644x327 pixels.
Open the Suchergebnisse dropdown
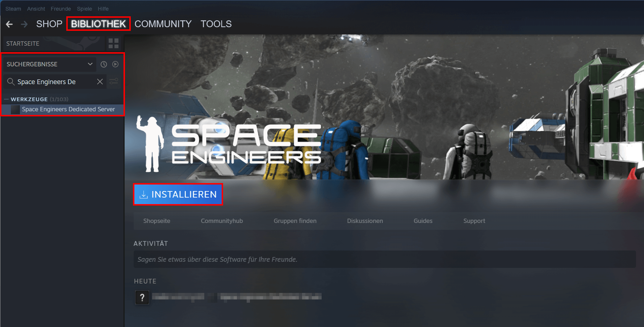point(50,64)
